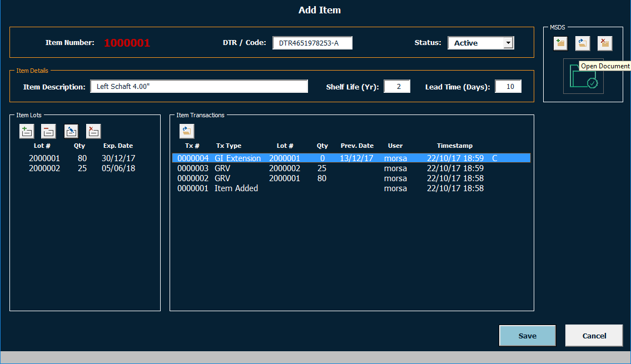Viewport: 631px width, 364px height.
Task: Click the MSDS folder with blue arrow
Action: coord(582,43)
